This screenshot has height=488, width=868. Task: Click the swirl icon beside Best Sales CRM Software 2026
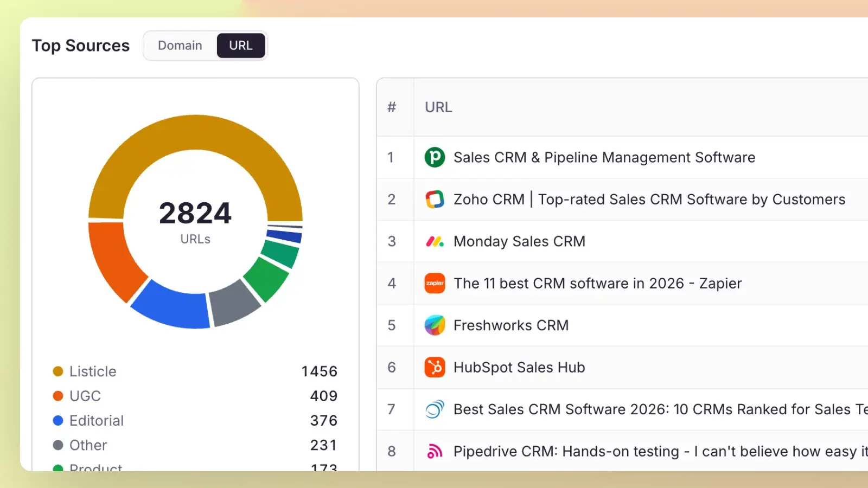435,409
